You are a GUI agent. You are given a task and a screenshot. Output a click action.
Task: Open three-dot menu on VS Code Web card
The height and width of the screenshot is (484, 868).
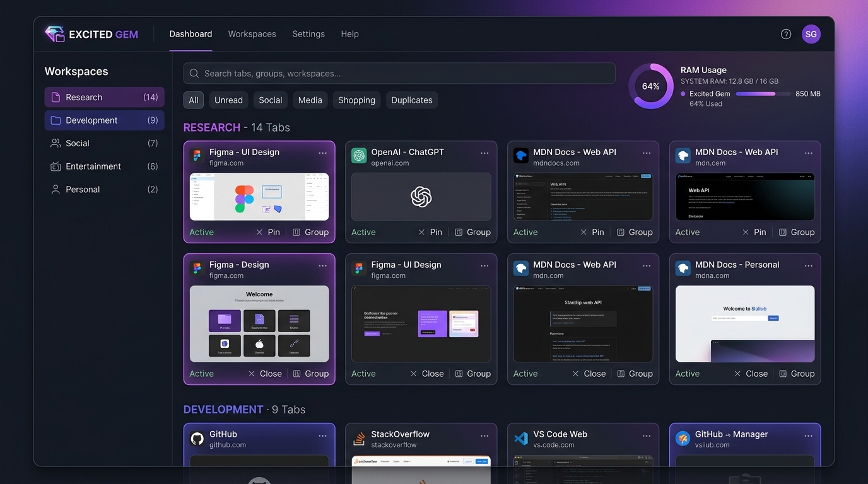point(647,435)
